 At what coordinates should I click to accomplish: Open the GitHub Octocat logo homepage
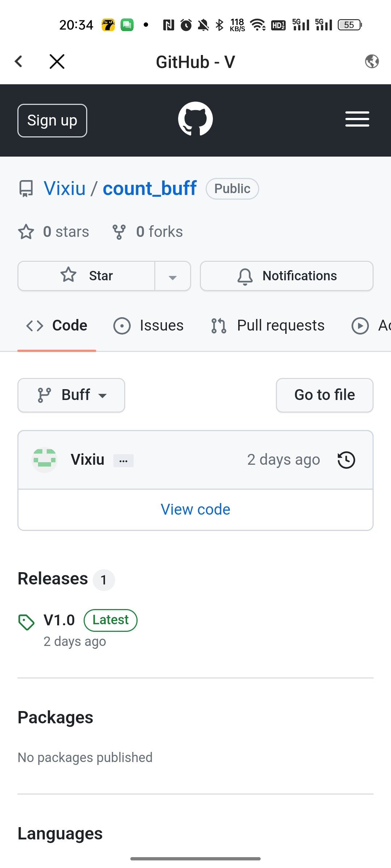click(195, 119)
